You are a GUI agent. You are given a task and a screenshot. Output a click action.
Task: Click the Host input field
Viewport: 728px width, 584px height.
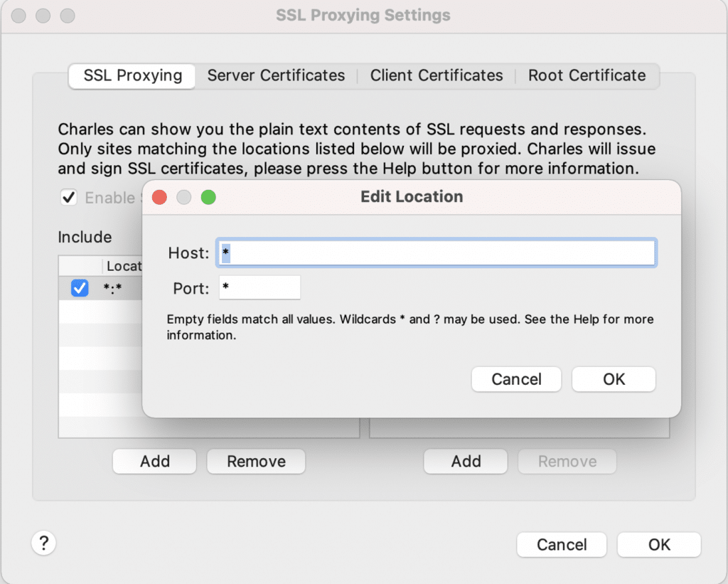pos(436,253)
